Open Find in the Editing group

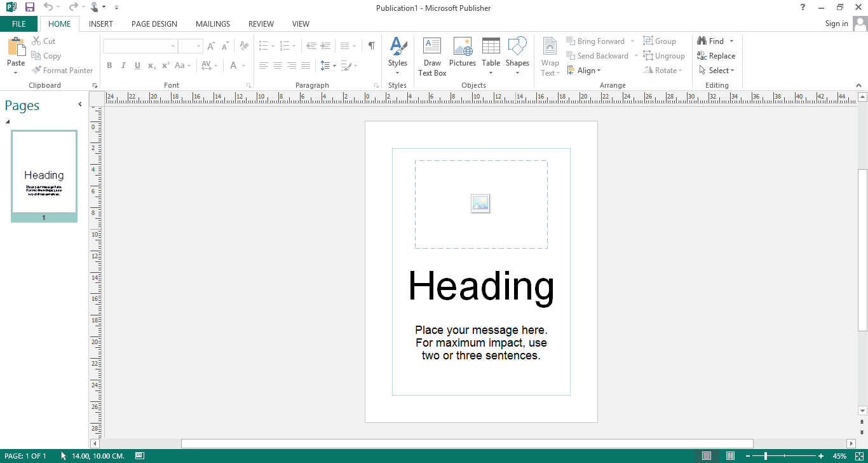tap(712, 40)
